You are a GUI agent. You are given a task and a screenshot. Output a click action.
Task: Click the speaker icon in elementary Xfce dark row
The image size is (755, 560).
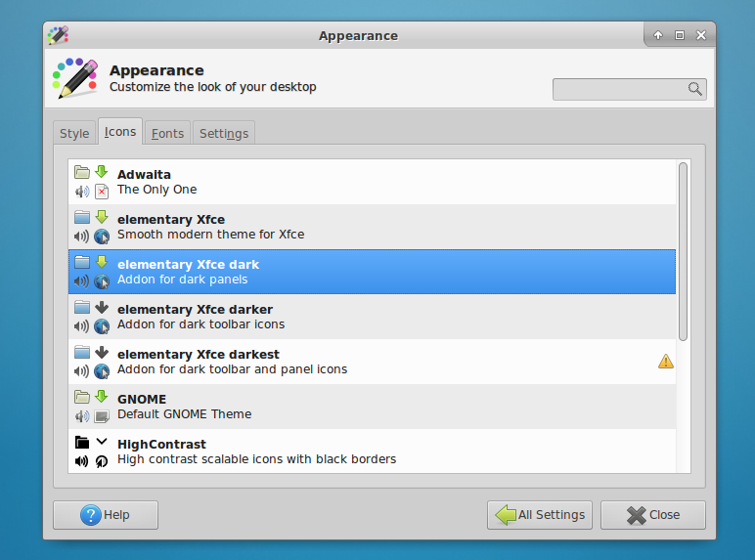click(x=82, y=281)
